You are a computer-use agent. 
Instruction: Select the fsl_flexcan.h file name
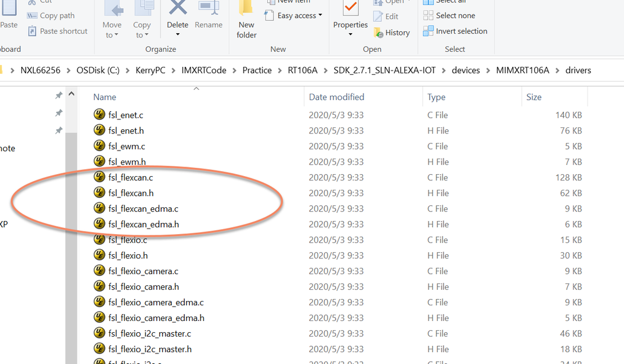[131, 193]
